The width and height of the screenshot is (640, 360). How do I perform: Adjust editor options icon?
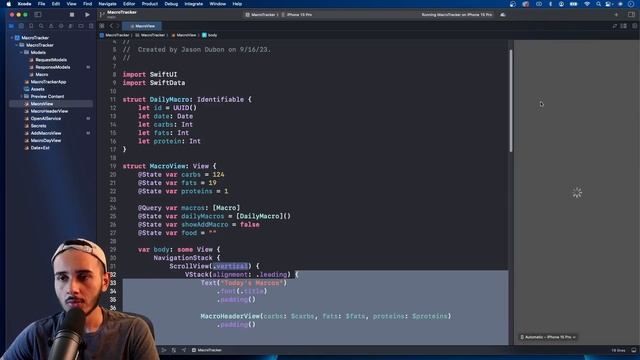pos(624,26)
